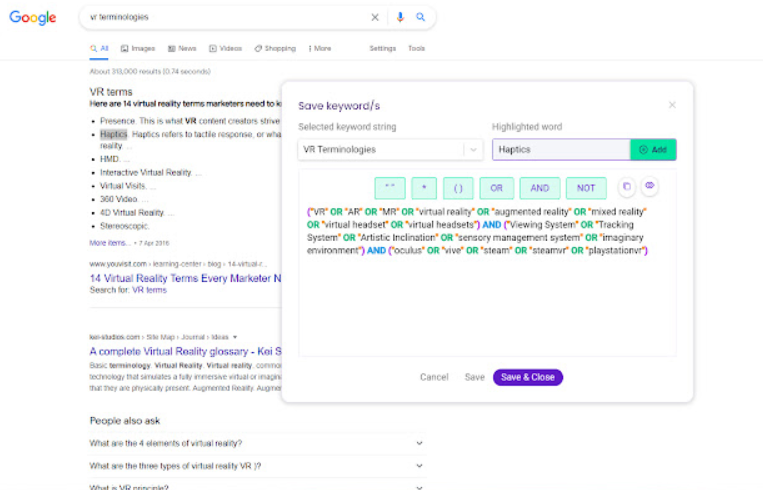This screenshot has height=490, width=763.
Task: Open A complete Virtual Reality glossary result
Action: 185,351
